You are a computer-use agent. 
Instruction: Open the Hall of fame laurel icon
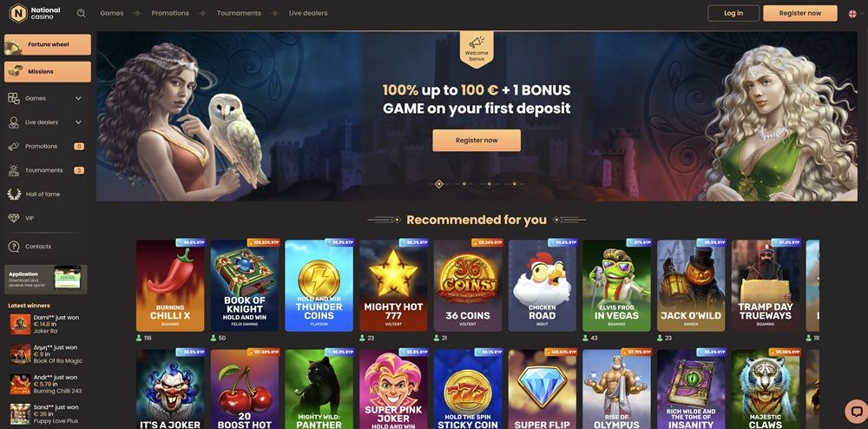[15, 195]
